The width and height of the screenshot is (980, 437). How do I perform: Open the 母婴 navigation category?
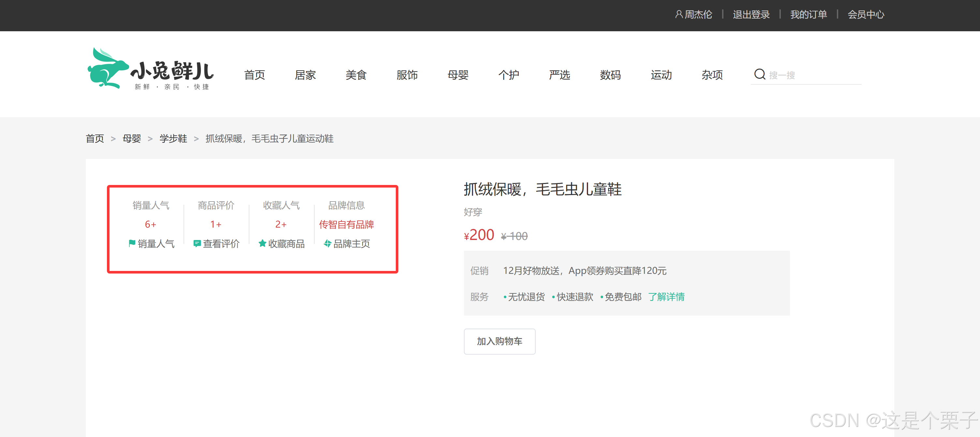(458, 75)
